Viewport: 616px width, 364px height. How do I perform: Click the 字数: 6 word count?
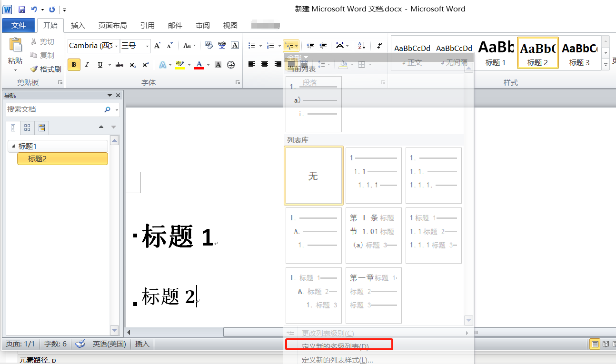pyautogui.click(x=55, y=344)
